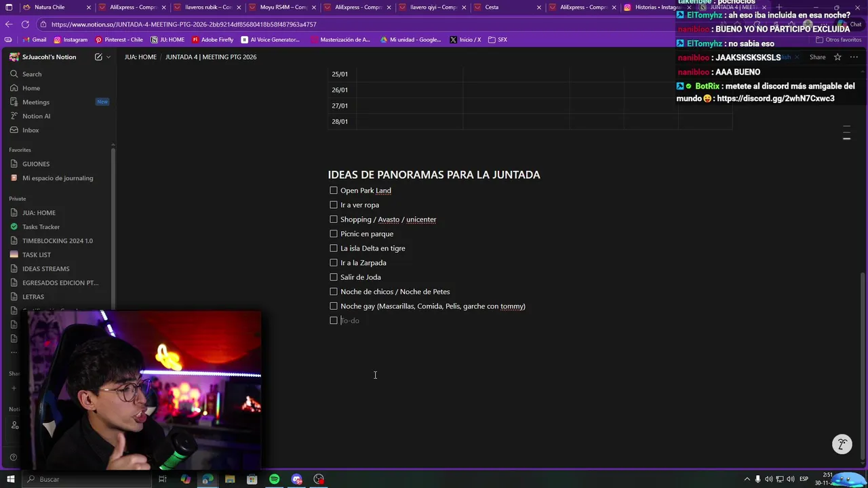868x488 pixels.
Task: Switch to the llaveros rubik tab
Action: (x=208, y=7)
